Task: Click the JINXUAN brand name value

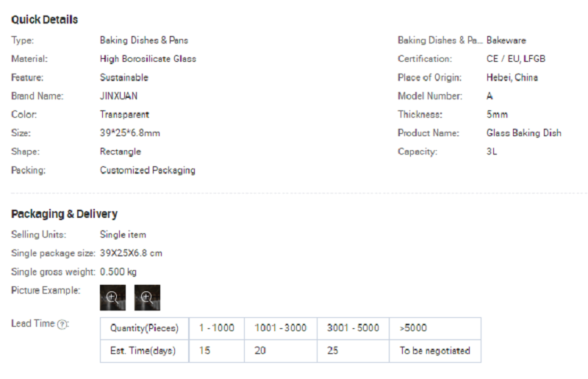Action: 118,96
